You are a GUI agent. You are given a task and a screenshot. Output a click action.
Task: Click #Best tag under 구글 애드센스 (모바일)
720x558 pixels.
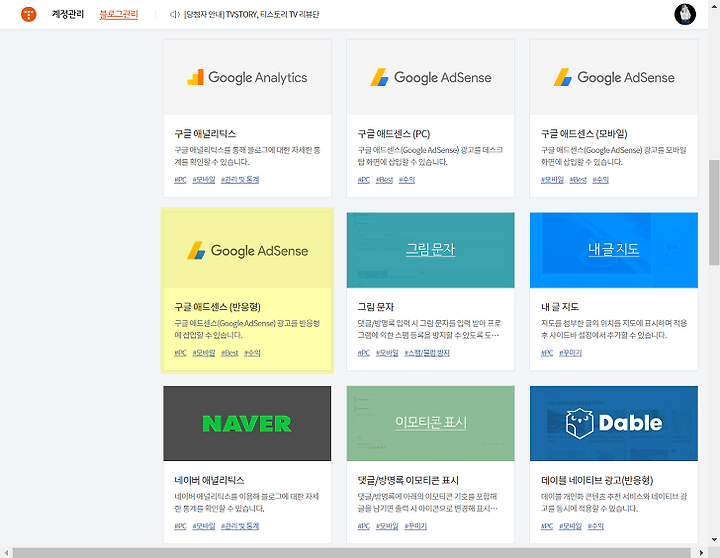(578, 180)
